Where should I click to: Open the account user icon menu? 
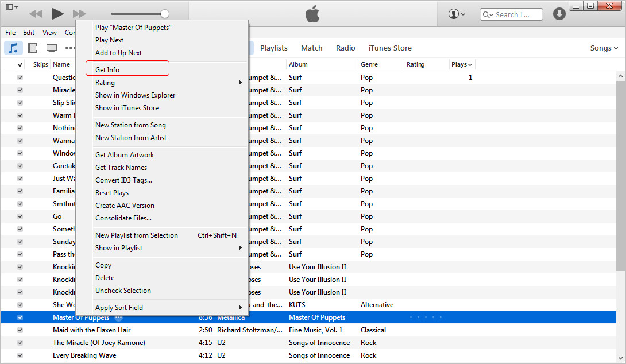click(457, 14)
